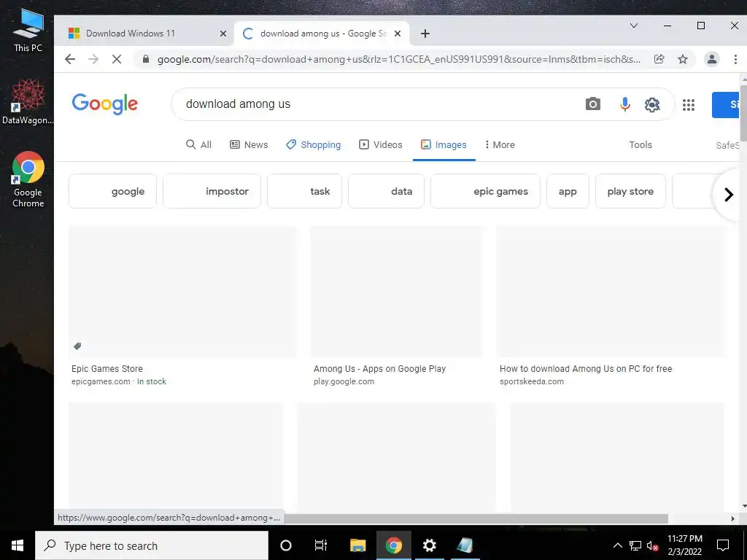Open the Chrome three-dot menu

[x=735, y=59]
